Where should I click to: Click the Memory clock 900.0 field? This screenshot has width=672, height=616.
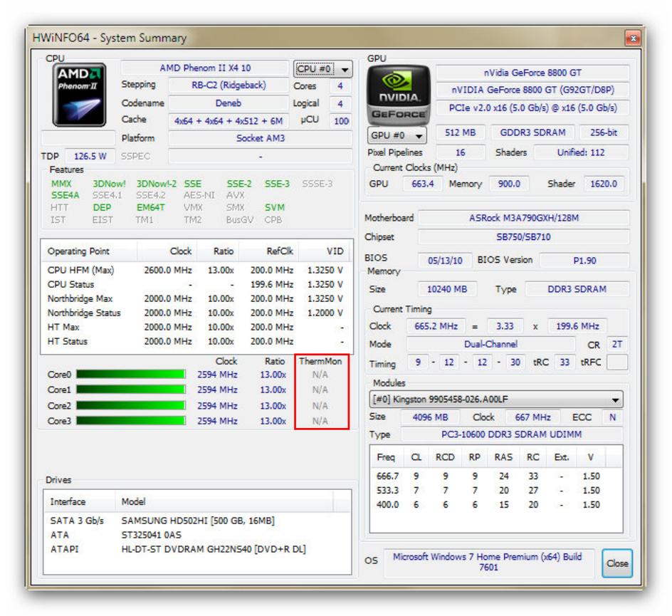tap(509, 184)
